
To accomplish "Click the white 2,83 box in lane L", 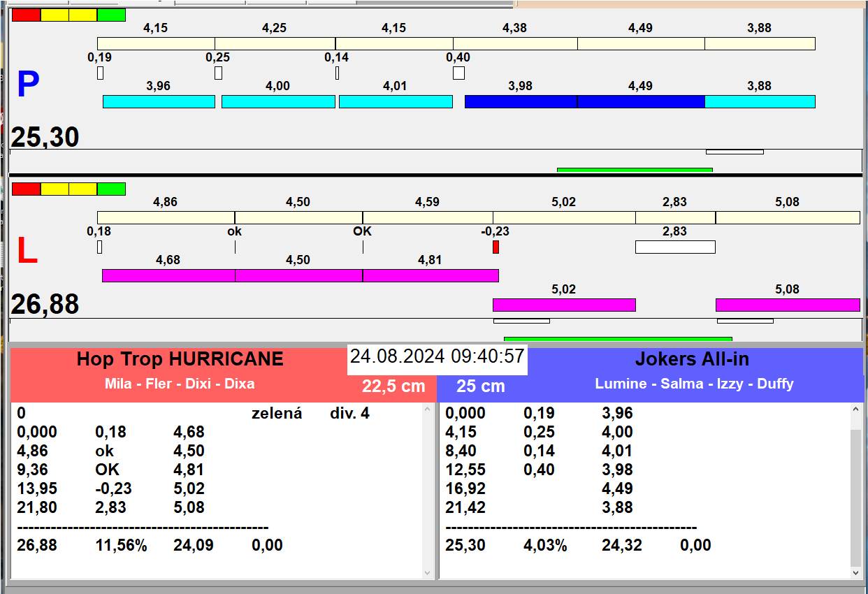I will point(674,247).
